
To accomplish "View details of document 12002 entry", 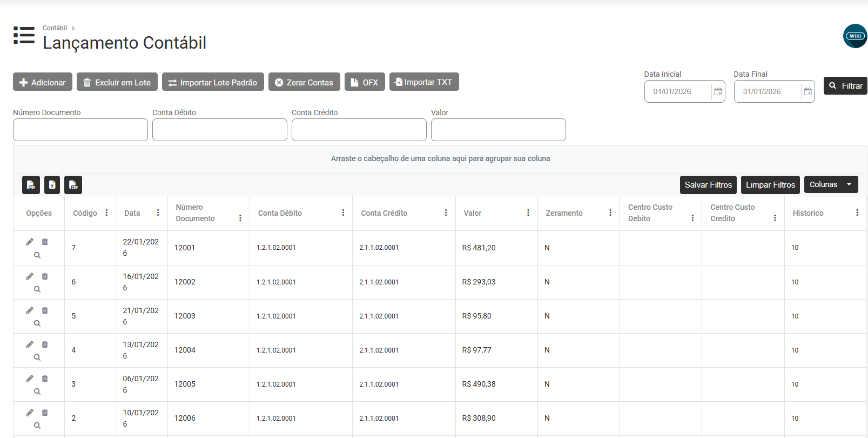I will coord(37,289).
